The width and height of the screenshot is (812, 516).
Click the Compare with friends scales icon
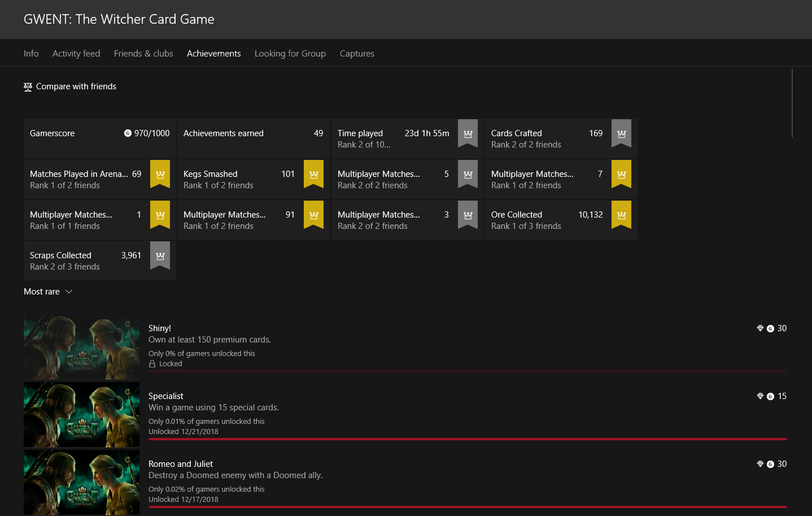point(28,86)
